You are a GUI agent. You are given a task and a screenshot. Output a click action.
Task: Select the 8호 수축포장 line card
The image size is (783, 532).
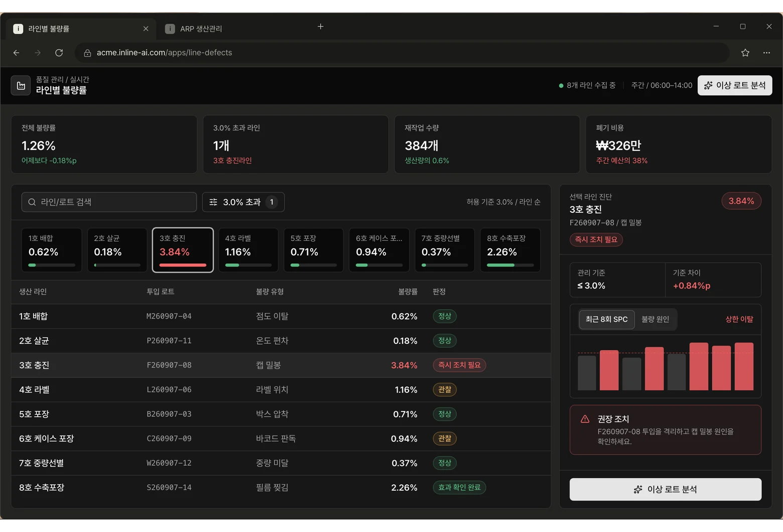510,250
